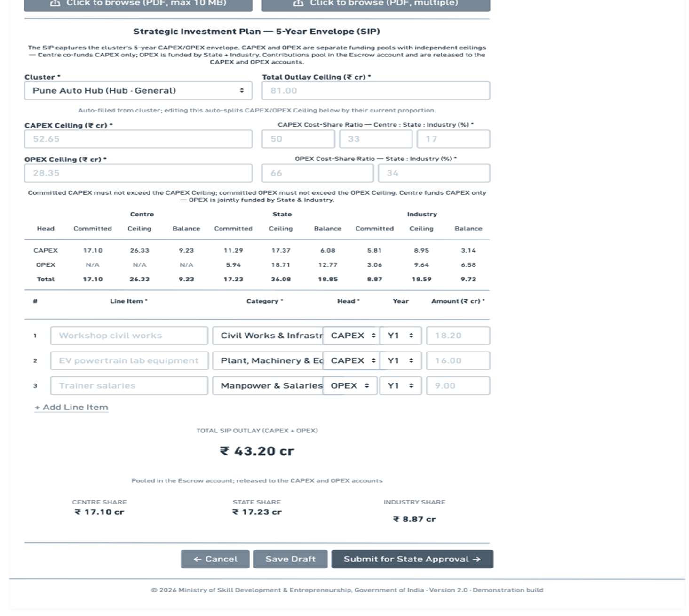Image resolution: width=689 pixels, height=616 pixels.
Task: Edit the CAPEX Industry share ratio field 17
Action: (453, 139)
